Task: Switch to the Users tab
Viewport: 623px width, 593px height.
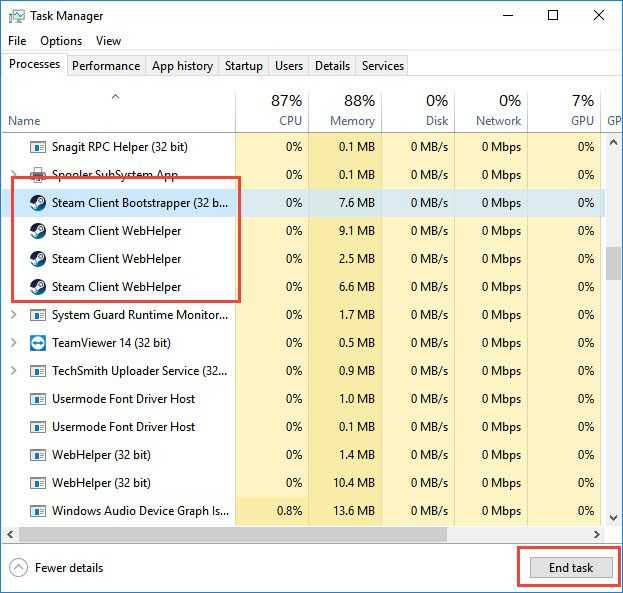Action: [289, 66]
